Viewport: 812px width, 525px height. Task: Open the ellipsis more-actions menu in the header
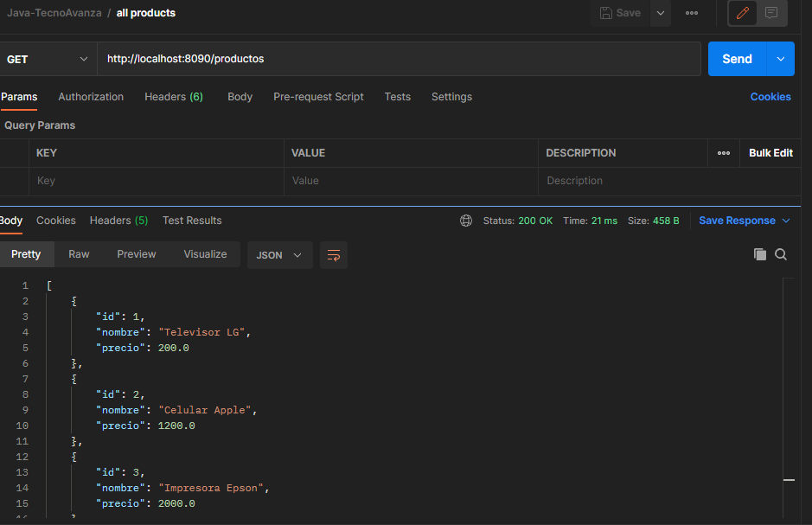click(692, 14)
